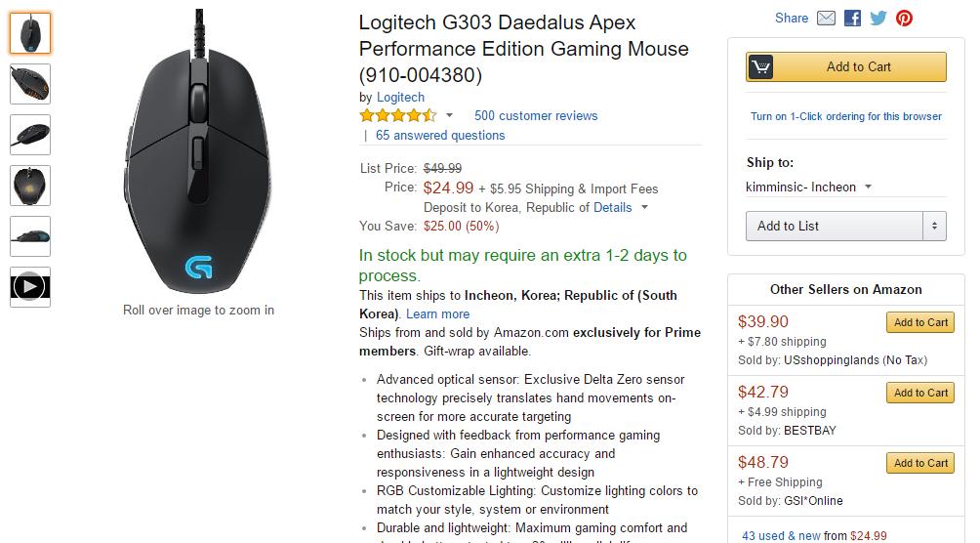This screenshot has width=980, height=543.
Task: Add the $42.79 BESTBAY offer to cart
Action: (x=920, y=393)
